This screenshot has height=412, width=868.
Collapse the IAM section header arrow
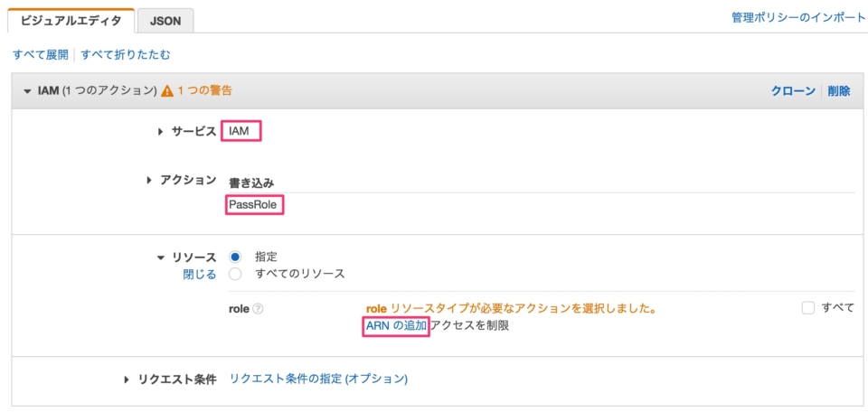tap(27, 91)
